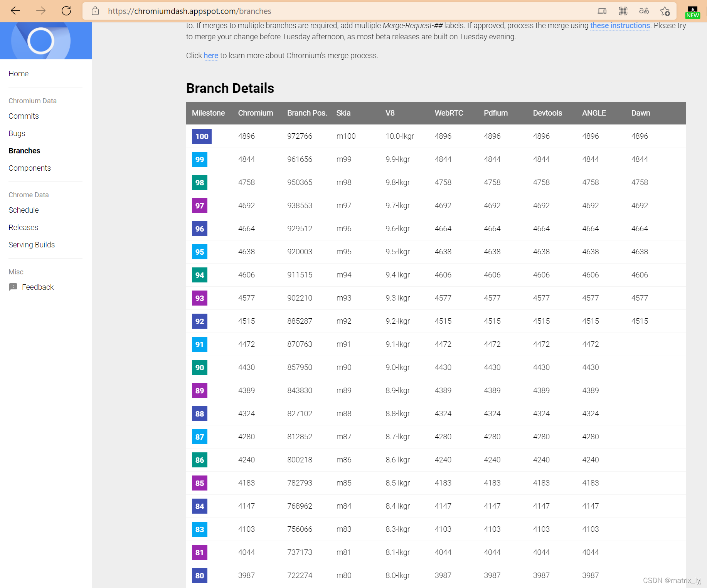Follow the 'these instructions' link
The height and width of the screenshot is (588, 707).
[x=620, y=25]
